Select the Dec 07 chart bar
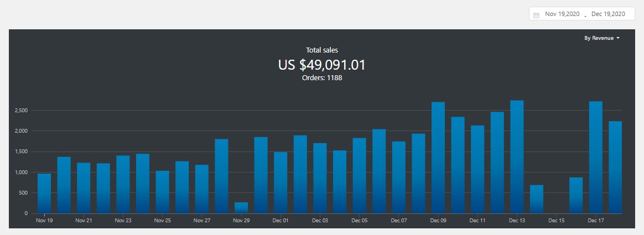 pyautogui.click(x=399, y=177)
